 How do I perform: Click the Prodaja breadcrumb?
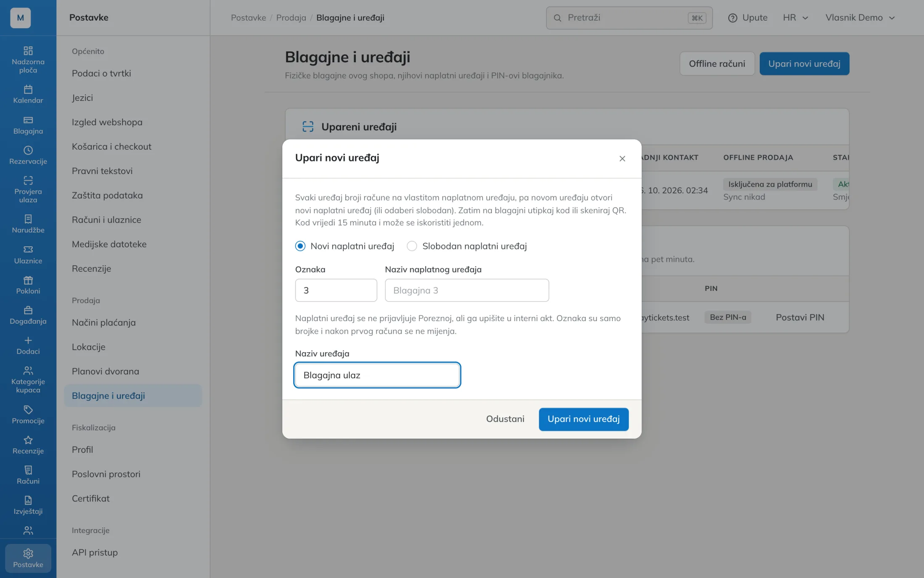pyautogui.click(x=291, y=18)
